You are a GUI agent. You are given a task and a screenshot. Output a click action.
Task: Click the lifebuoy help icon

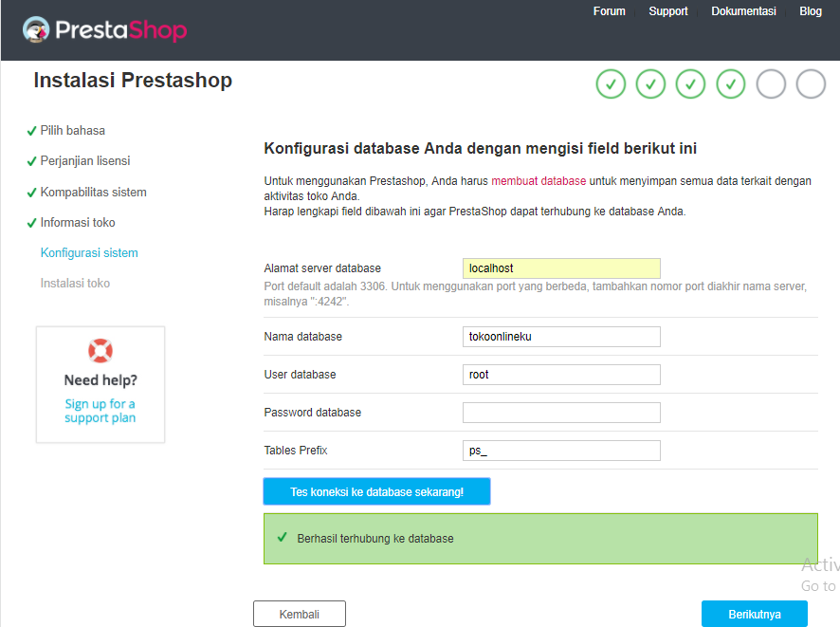click(100, 351)
